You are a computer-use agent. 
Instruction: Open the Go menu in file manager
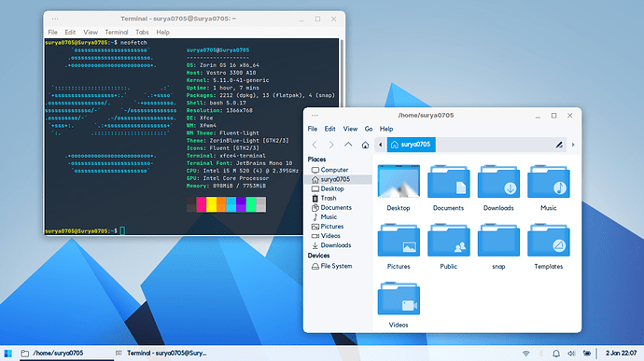click(369, 129)
